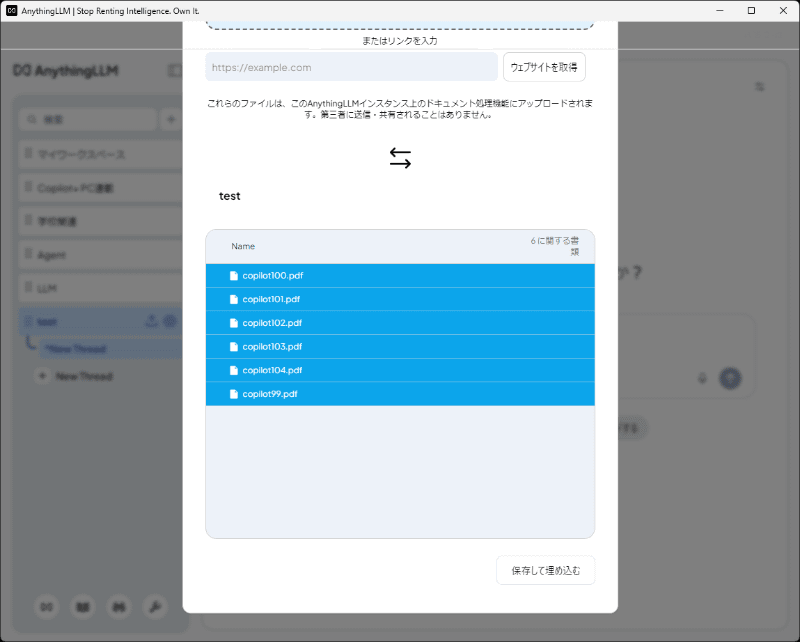This screenshot has height=642, width=800.
Task: Click the upload icon on the test workspace
Action: 152,321
